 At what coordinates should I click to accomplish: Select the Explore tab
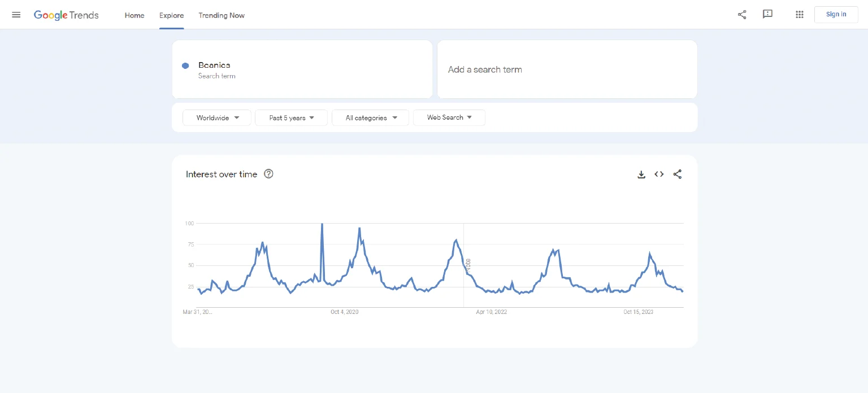[x=171, y=15]
